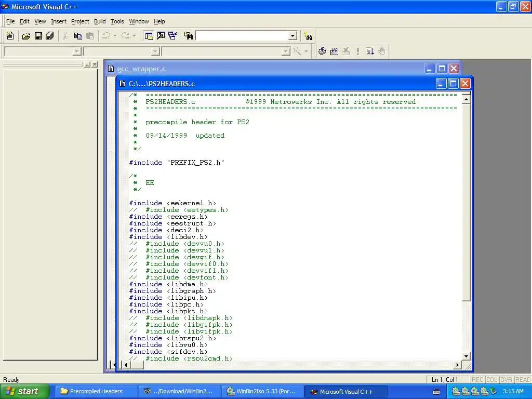Save the file with the floppy icon
532x399 pixels.
[38, 36]
